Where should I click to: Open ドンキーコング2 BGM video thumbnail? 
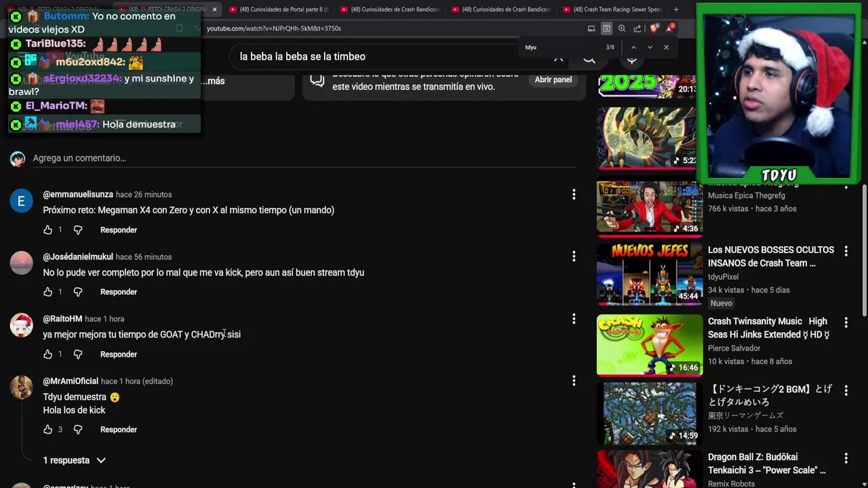click(x=650, y=413)
